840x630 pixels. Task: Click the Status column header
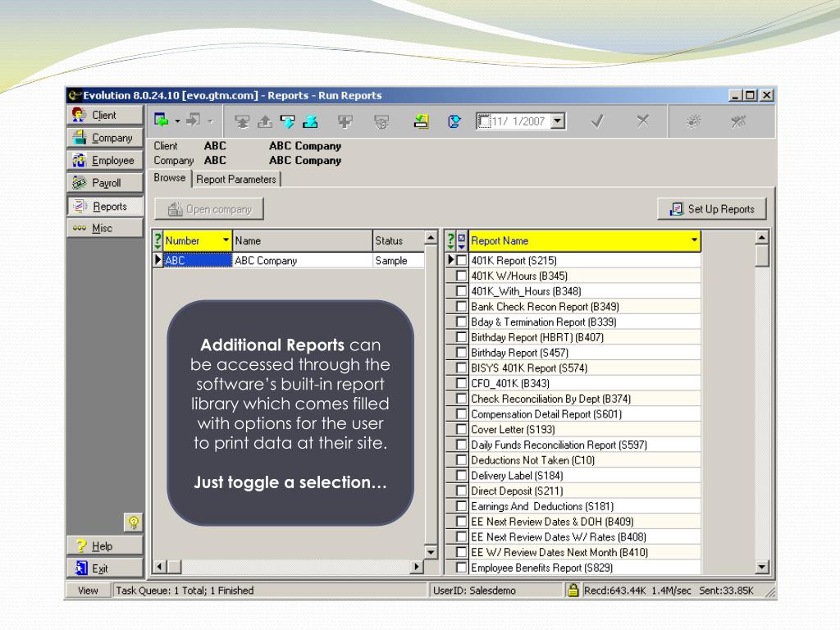click(399, 240)
